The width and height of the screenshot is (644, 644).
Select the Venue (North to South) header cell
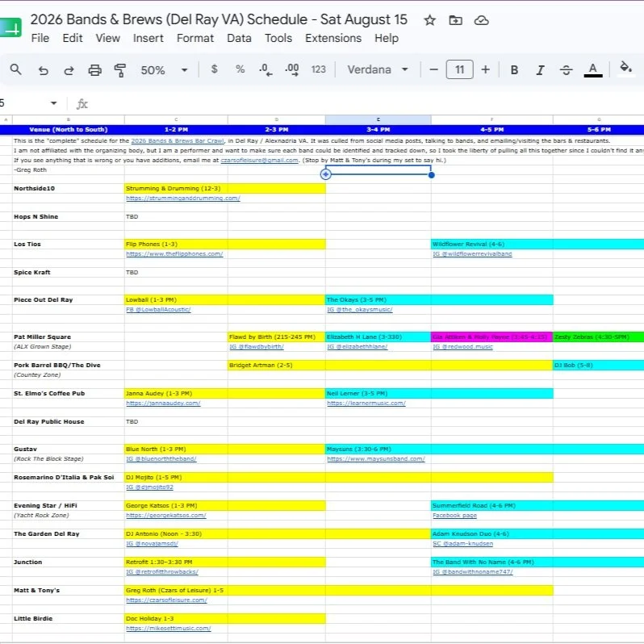(x=68, y=129)
